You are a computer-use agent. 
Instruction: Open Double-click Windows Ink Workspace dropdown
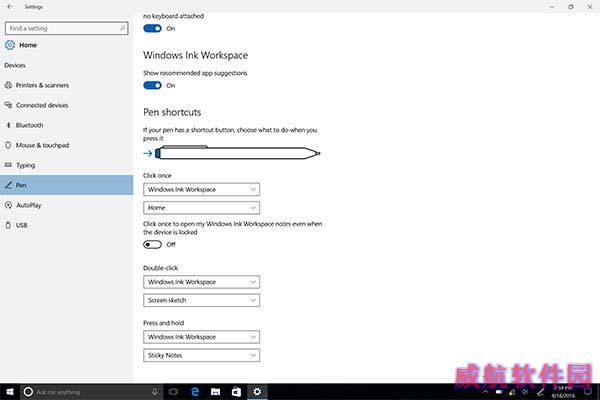[201, 282]
